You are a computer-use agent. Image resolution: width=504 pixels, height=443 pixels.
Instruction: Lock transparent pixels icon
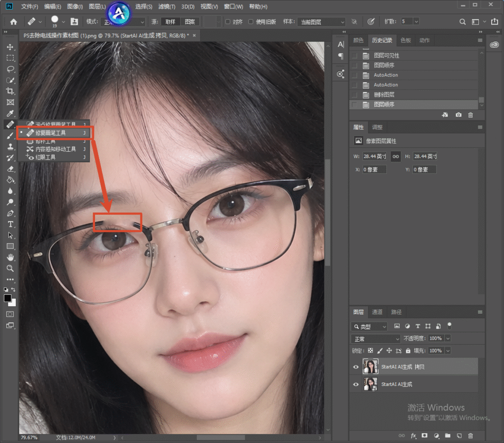371,351
